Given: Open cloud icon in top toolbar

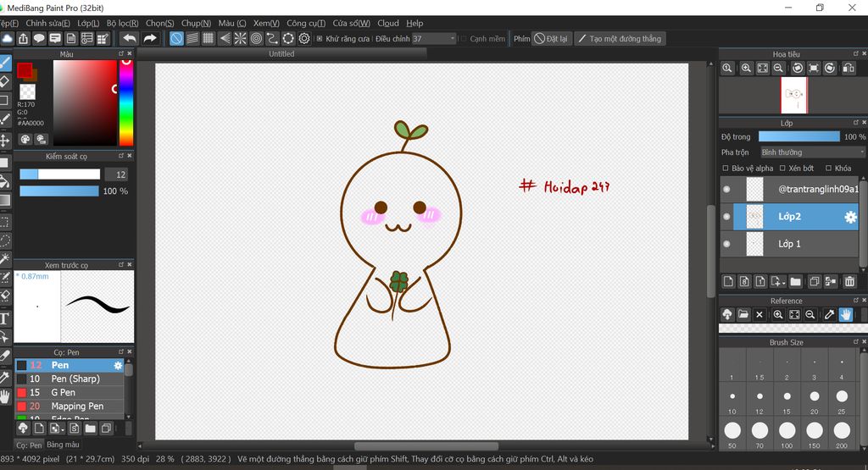Looking at the screenshot, I should (7, 39).
